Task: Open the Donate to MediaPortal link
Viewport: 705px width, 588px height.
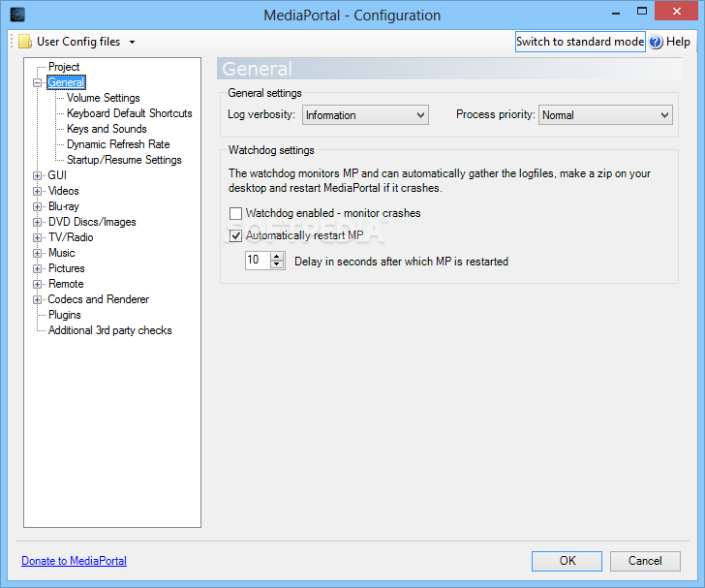Action: point(75,561)
